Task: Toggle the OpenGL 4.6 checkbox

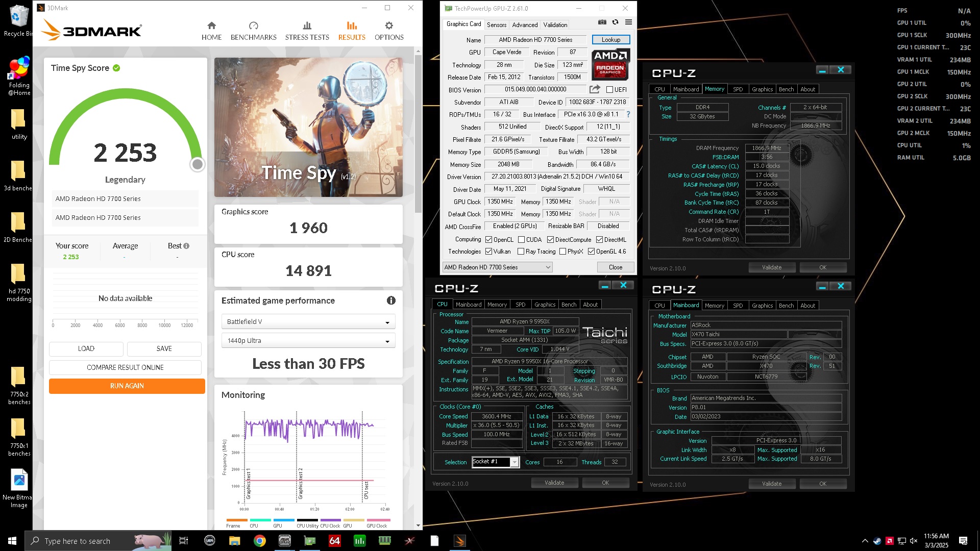Action: [591, 252]
